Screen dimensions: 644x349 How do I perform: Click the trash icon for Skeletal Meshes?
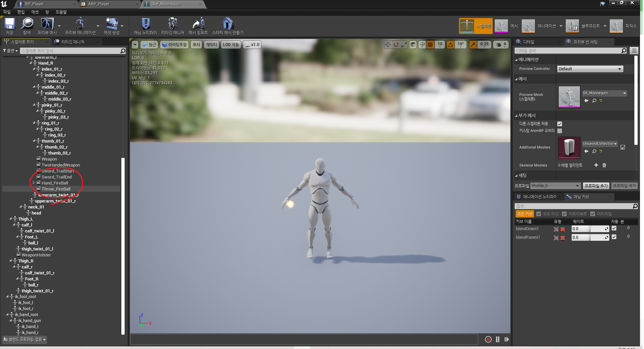604,165
